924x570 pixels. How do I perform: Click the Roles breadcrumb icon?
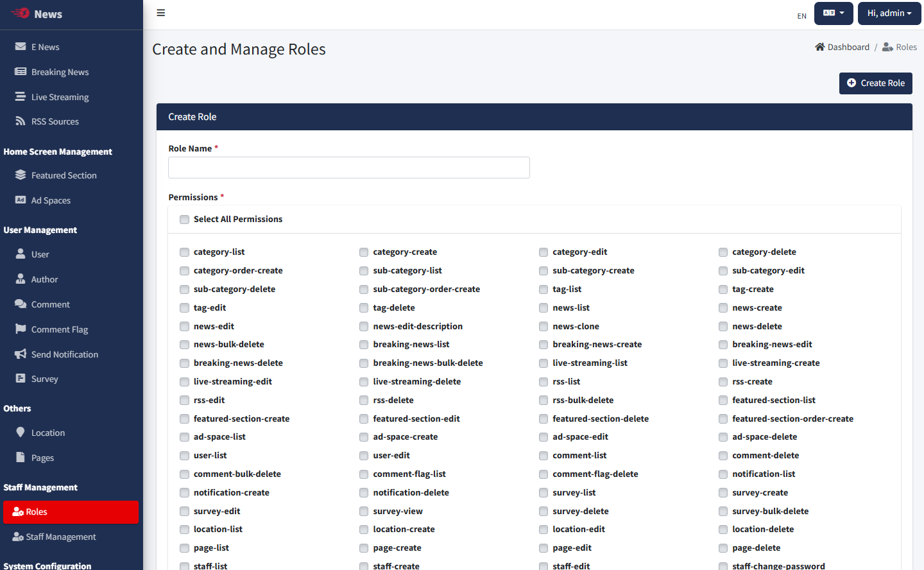coord(888,47)
